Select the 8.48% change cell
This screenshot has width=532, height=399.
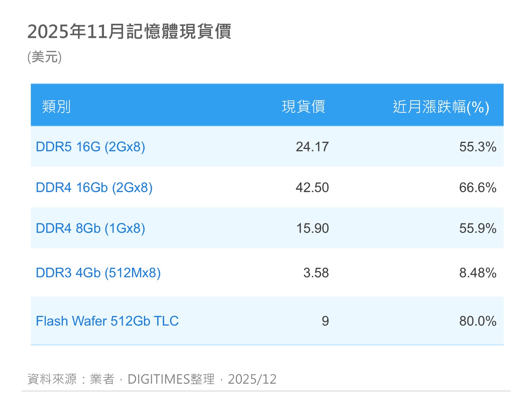coord(477,273)
